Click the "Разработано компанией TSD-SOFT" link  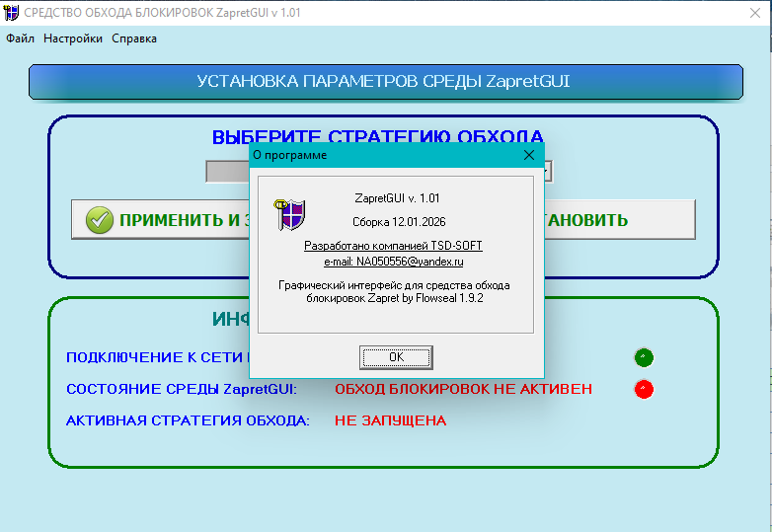[394, 245]
